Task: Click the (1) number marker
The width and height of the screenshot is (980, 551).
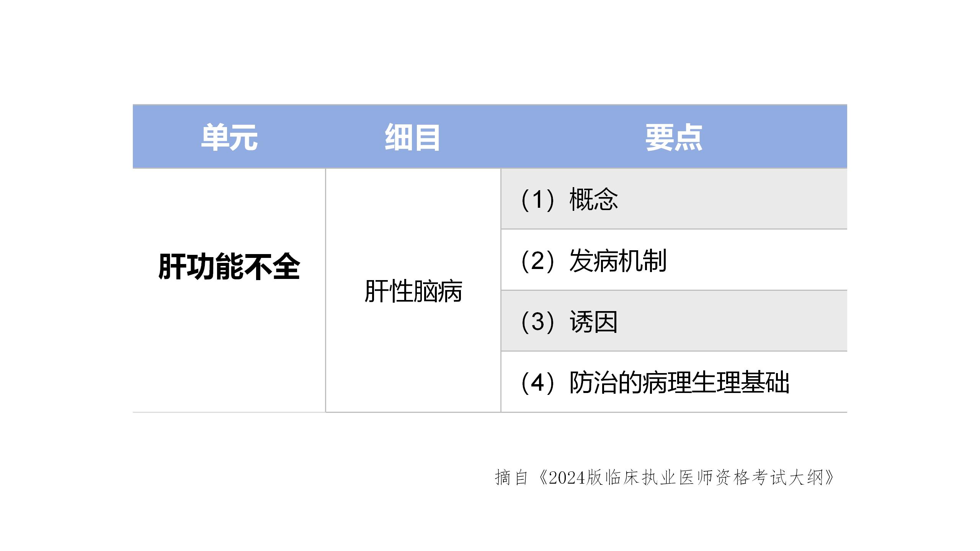Action: coord(537,199)
